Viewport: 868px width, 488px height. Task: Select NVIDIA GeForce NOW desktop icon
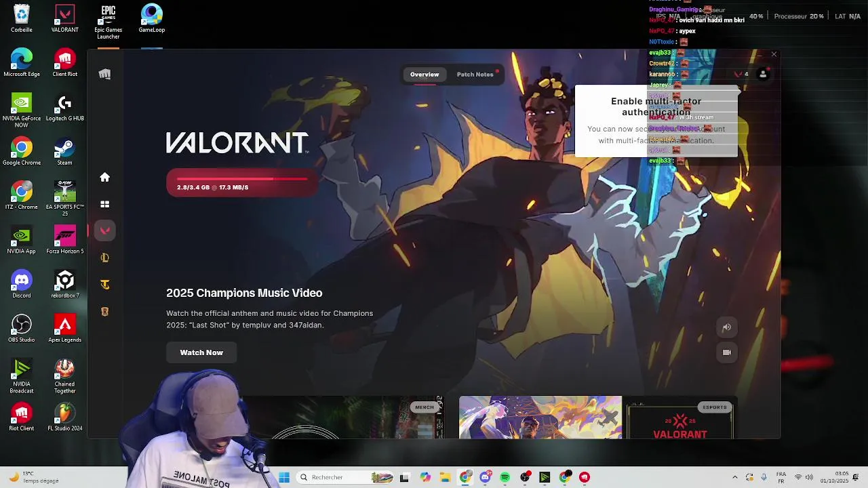(22, 110)
